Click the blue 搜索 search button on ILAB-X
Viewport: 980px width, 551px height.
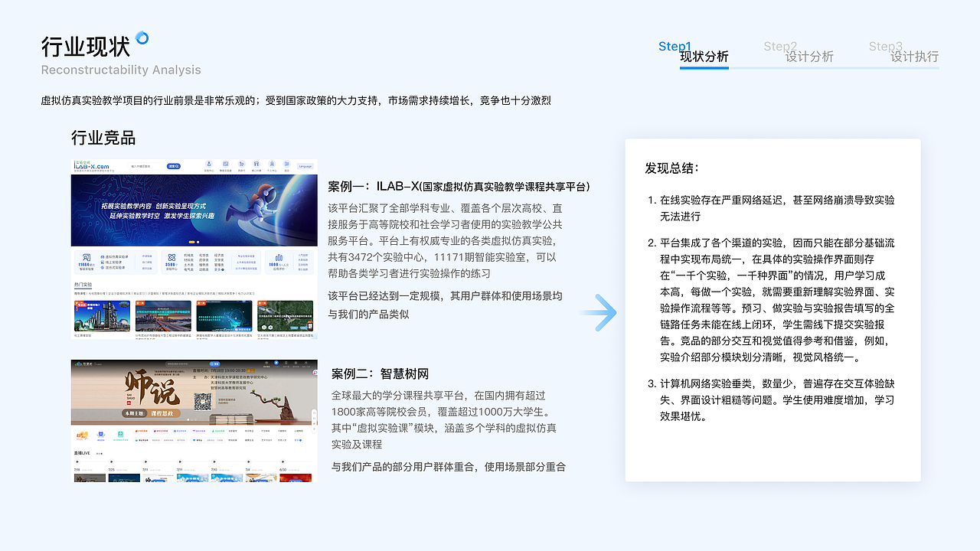click(x=173, y=166)
